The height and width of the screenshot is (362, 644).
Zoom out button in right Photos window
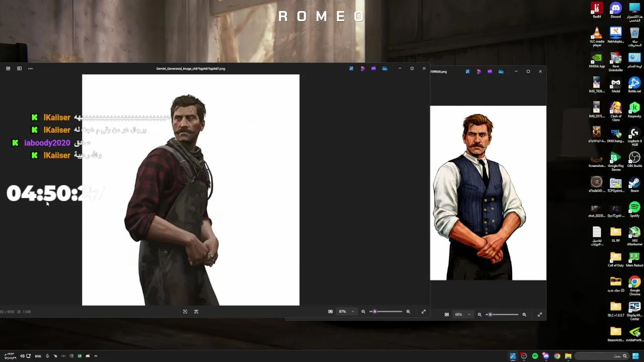(479, 315)
